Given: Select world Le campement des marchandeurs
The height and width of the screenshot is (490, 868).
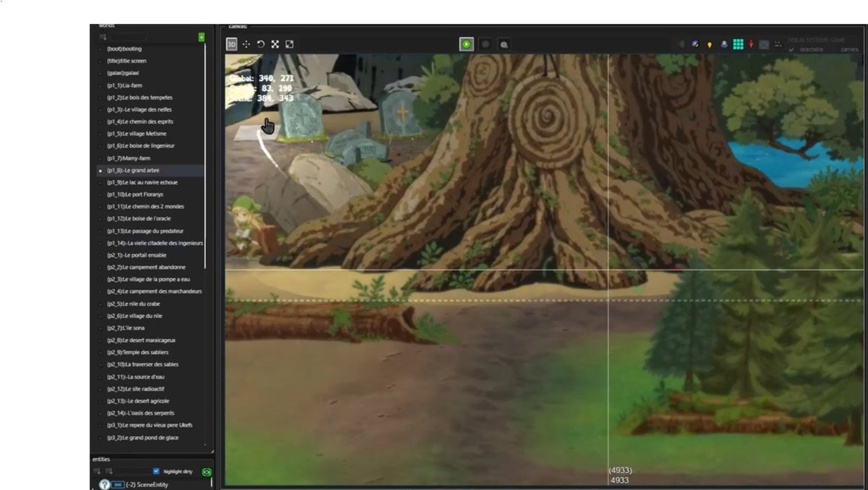Looking at the screenshot, I should [x=151, y=291].
